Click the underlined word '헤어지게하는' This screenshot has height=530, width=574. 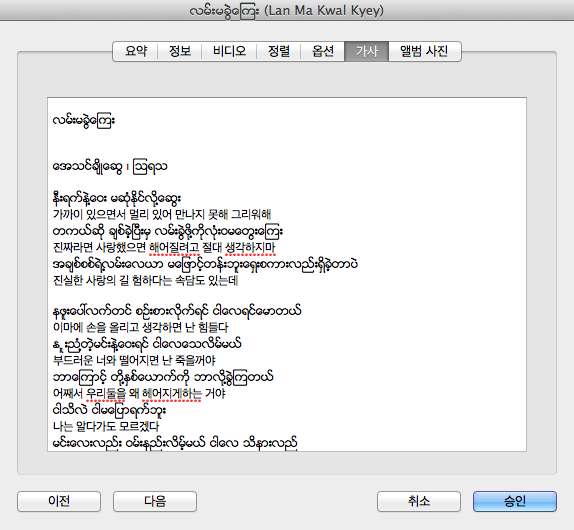click(x=172, y=393)
